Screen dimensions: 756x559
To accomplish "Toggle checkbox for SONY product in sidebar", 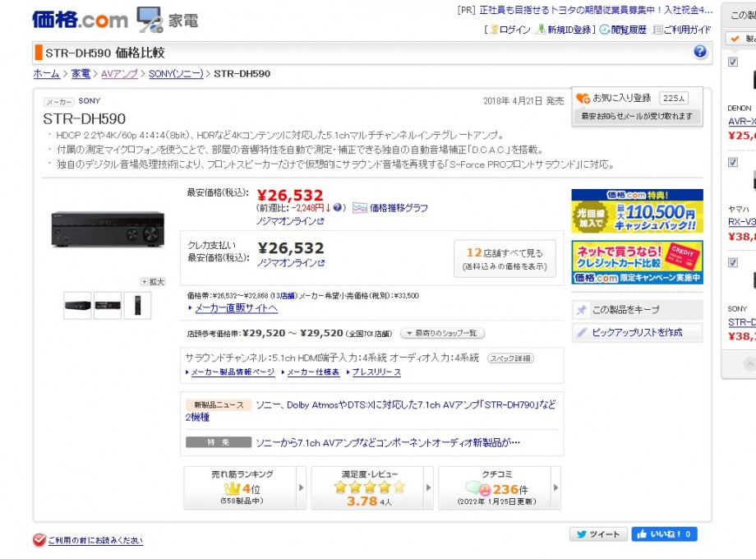I will (733, 262).
